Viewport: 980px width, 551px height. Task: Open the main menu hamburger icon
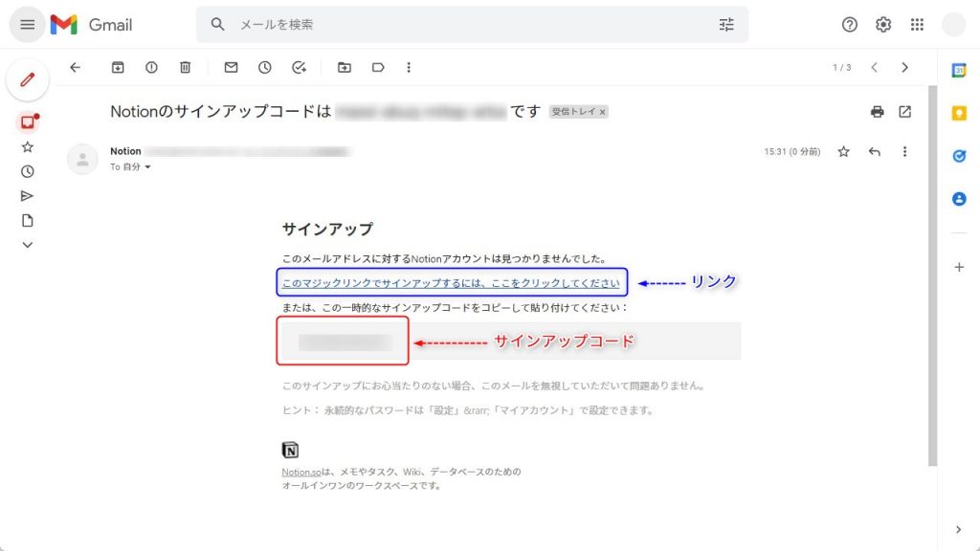27,24
